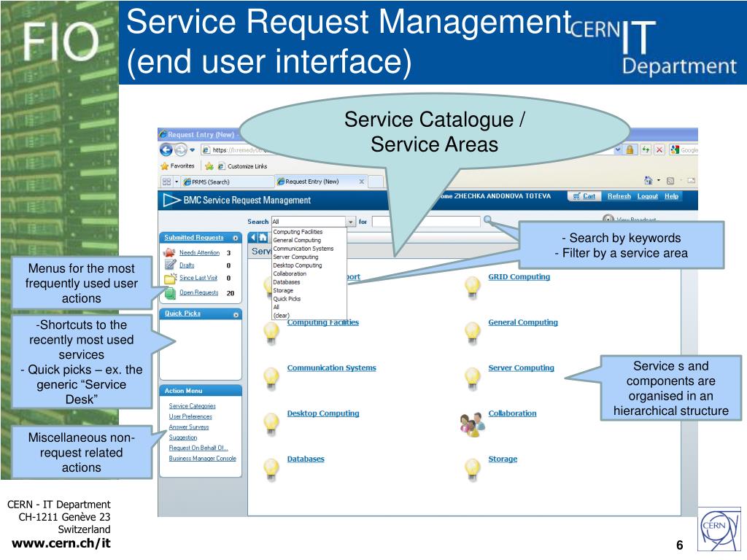
Task: Open the Drafts link
Action: [x=187, y=265]
